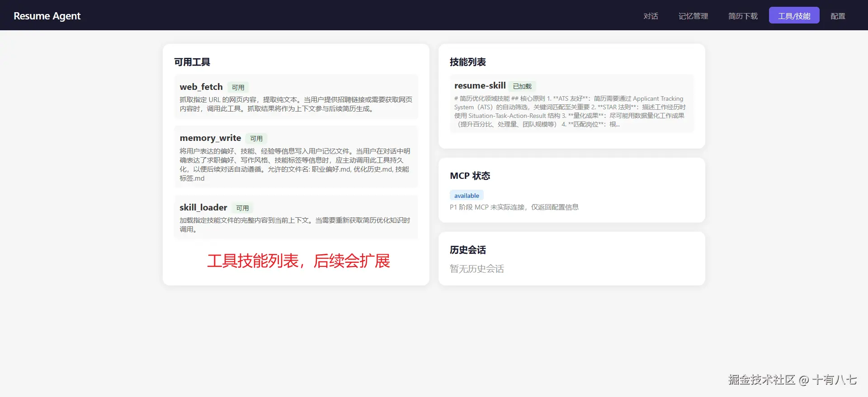
Task: Click the 可用 badge beside memory_write
Action: [x=256, y=139]
